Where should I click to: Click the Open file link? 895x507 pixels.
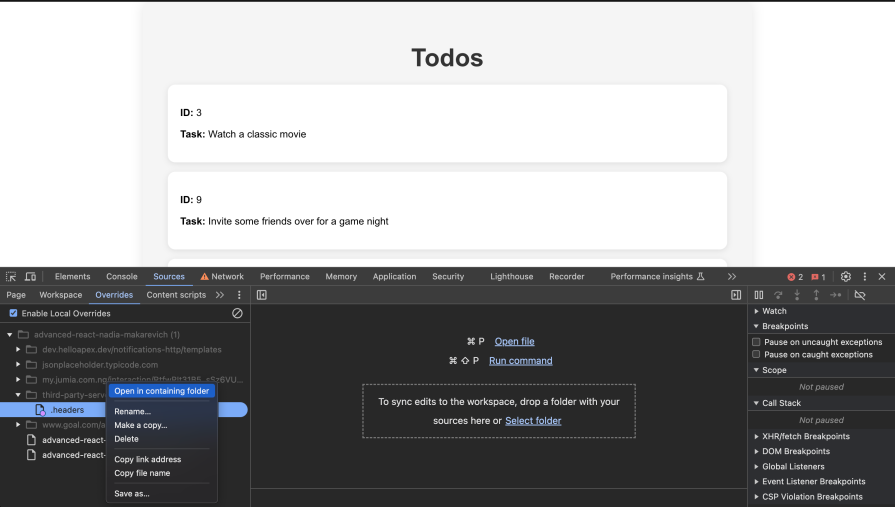pyautogui.click(x=514, y=342)
